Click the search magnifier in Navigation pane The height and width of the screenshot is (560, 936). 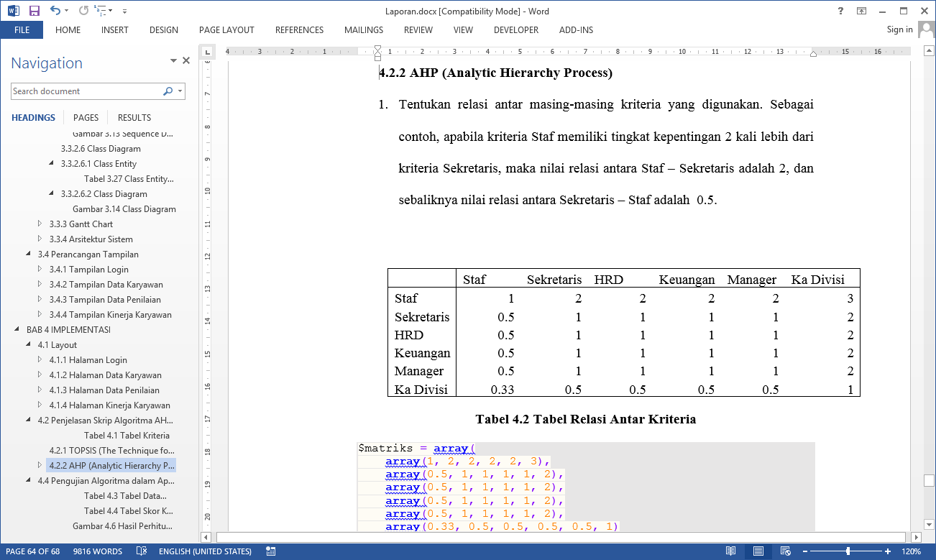click(x=168, y=91)
